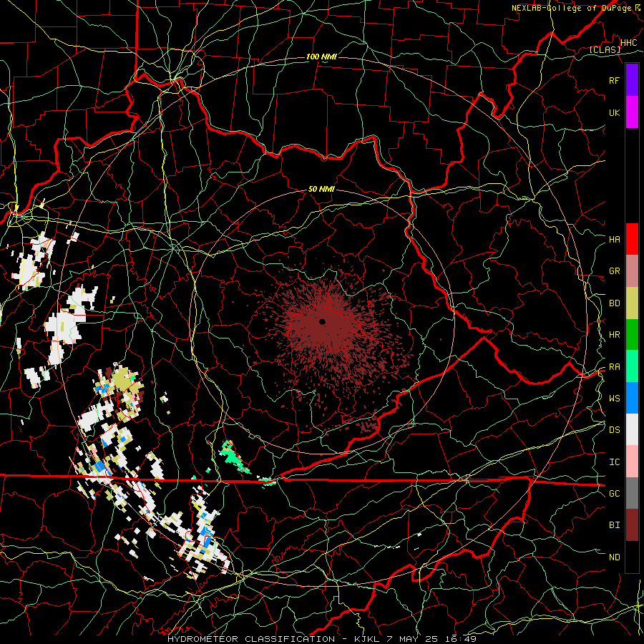Viewport: 644px width, 644px height.
Task: Click the IC legend label
Action: coord(614,462)
